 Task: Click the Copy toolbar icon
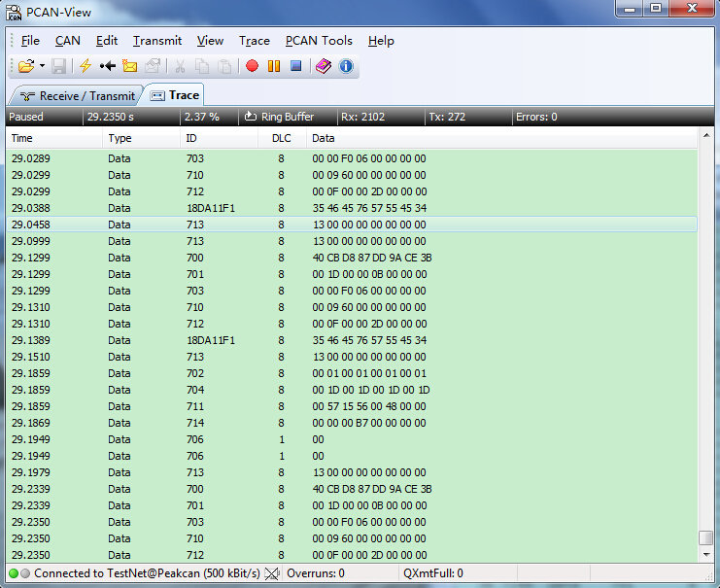pyautogui.click(x=201, y=66)
